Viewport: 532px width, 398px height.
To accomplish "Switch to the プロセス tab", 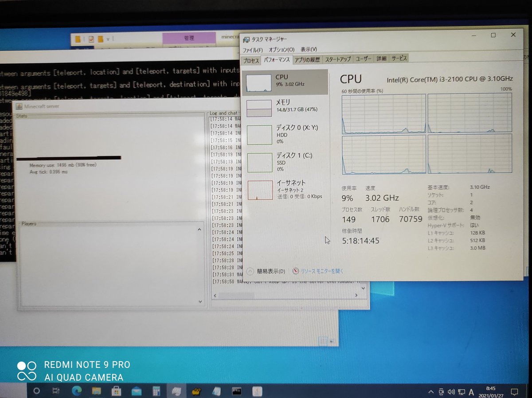I will (x=251, y=58).
